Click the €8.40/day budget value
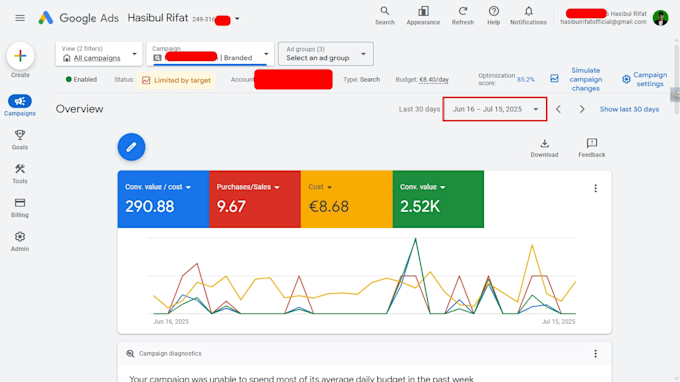Screen dimensions: 680x382 (x=434, y=79)
